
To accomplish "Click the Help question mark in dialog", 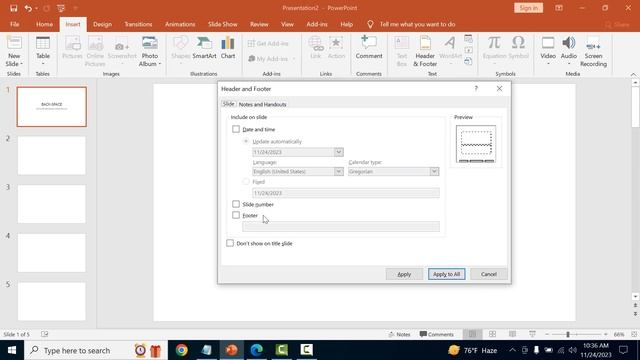I will [476, 89].
